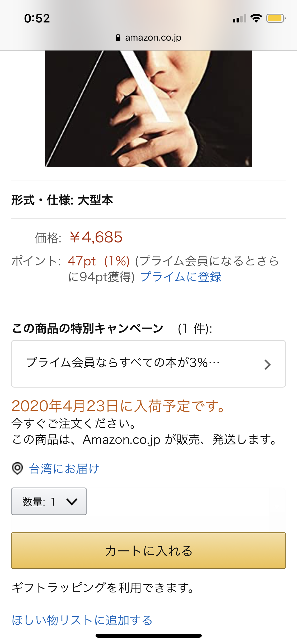The height and width of the screenshot is (644, 297).
Task: Tap the lock icon beside amazon.co.jp
Action: (x=118, y=38)
